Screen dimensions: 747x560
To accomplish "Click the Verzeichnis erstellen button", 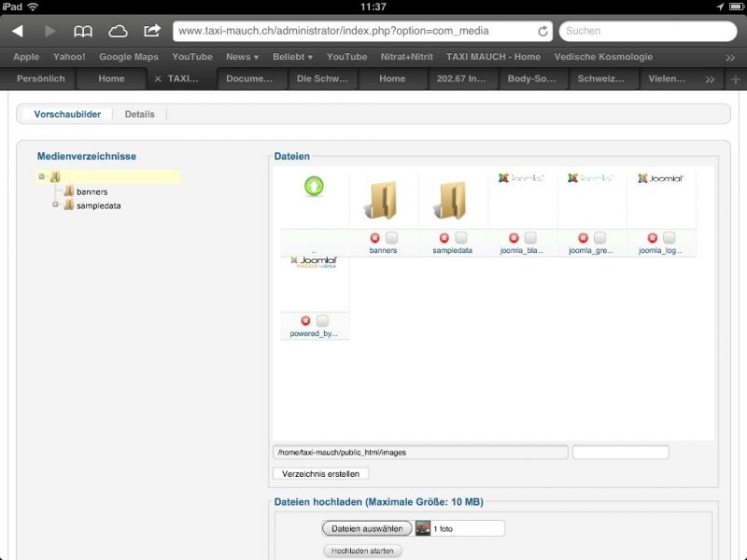I will point(320,474).
